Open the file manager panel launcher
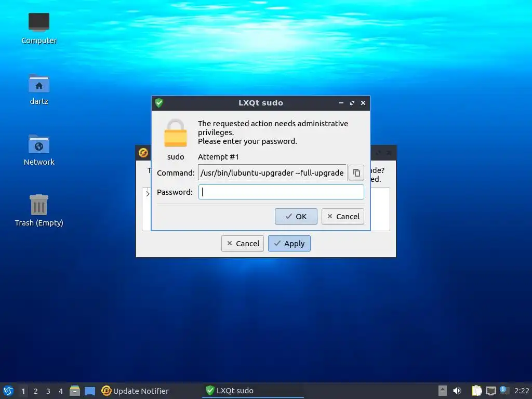The height and width of the screenshot is (399, 532). point(75,391)
